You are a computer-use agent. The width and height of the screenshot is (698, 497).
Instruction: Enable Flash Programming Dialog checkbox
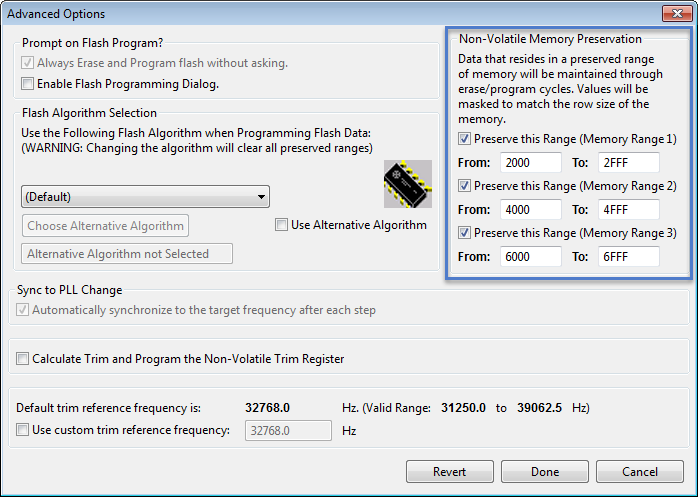(x=28, y=84)
